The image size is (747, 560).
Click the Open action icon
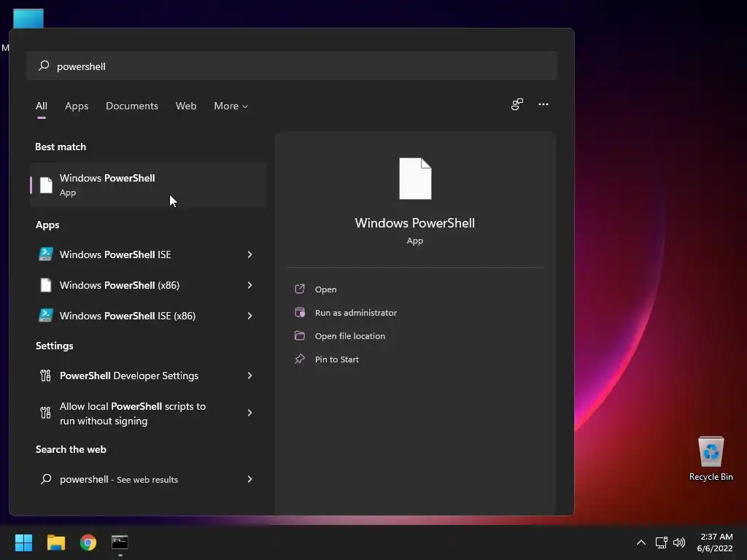pos(300,289)
